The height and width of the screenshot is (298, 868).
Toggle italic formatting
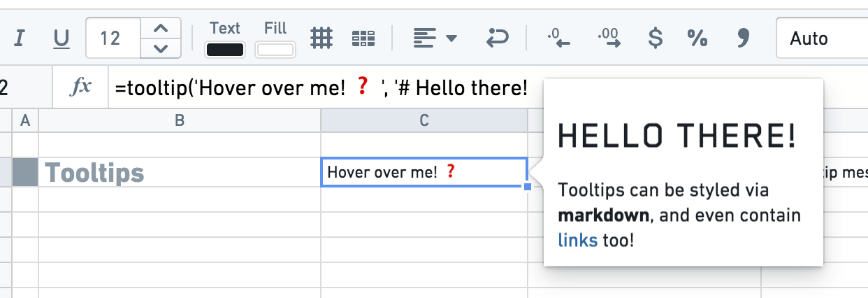pos(20,38)
